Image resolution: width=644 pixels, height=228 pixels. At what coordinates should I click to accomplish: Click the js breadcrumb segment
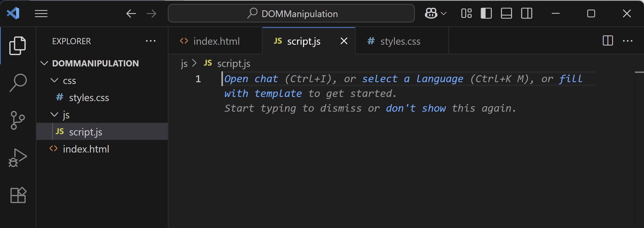[184, 63]
